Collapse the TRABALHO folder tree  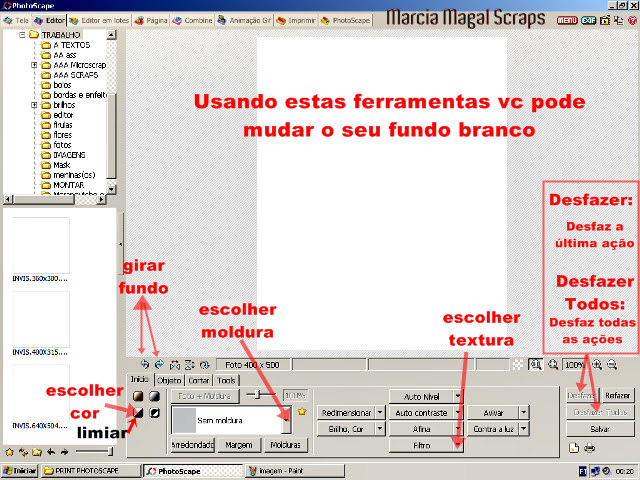[x=22, y=35]
